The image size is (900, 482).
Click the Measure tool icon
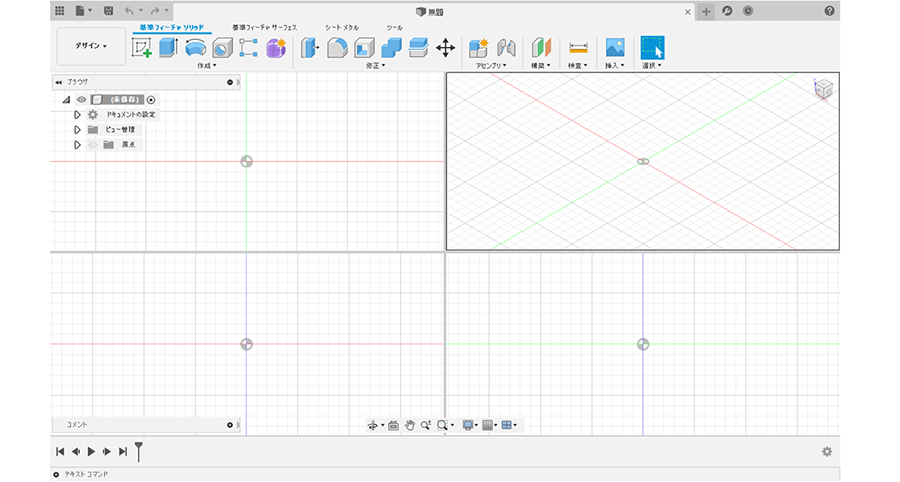pyautogui.click(x=578, y=47)
